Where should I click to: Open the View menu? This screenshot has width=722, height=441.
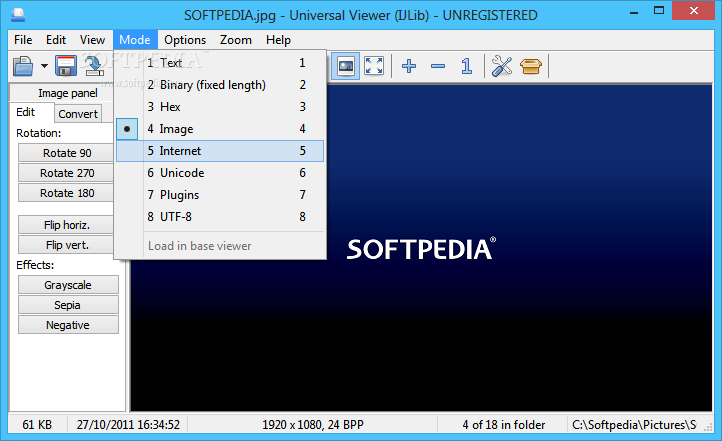click(92, 40)
